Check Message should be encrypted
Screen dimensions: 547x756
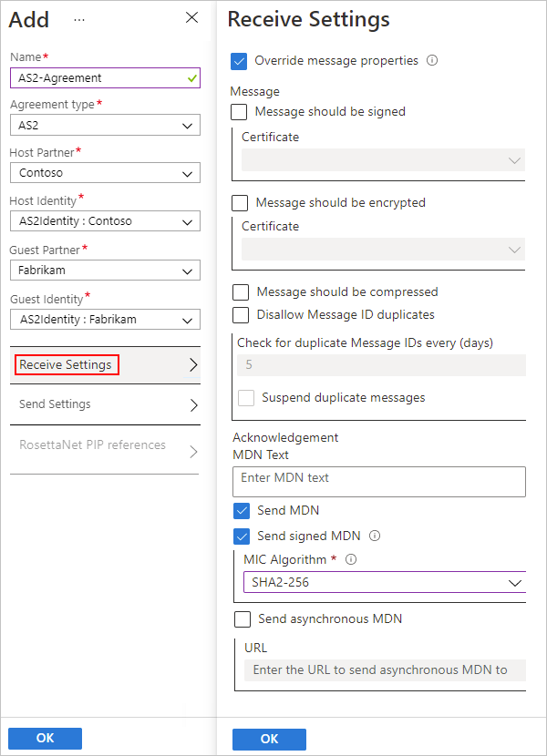(239, 202)
